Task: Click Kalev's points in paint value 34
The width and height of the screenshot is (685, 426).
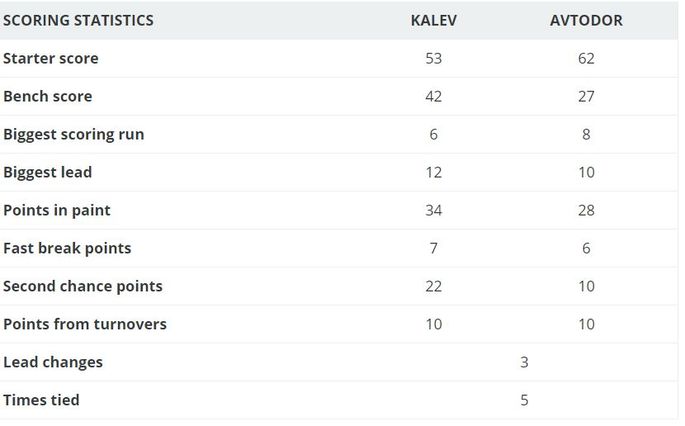Action: (434, 211)
